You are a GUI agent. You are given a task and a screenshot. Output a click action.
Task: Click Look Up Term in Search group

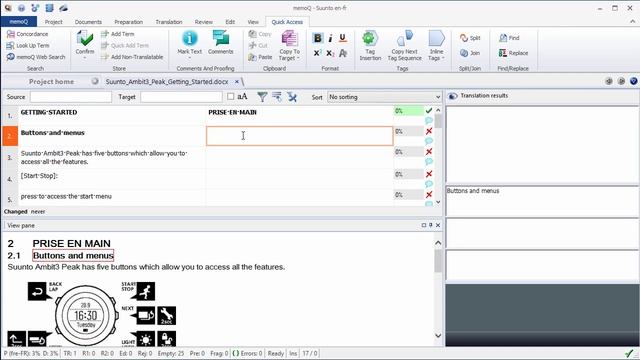[x=28, y=45]
